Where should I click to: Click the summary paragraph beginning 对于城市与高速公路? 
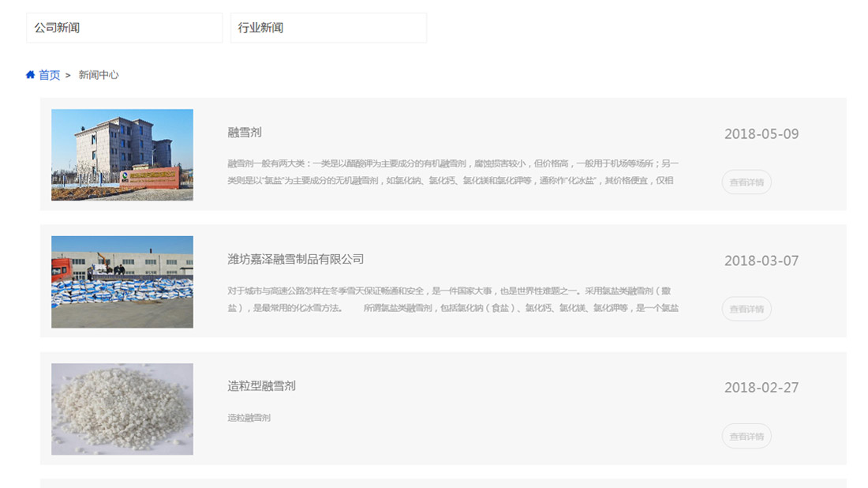tap(453, 299)
